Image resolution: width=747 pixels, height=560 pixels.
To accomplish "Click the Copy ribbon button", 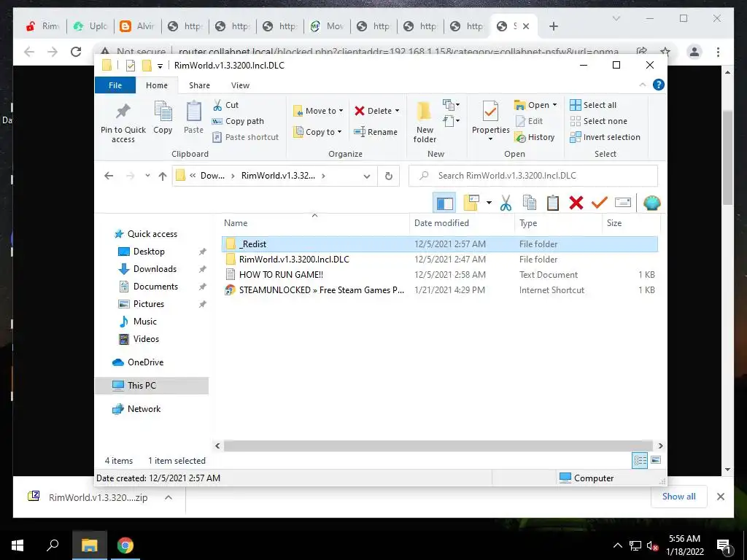I will (163, 117).
